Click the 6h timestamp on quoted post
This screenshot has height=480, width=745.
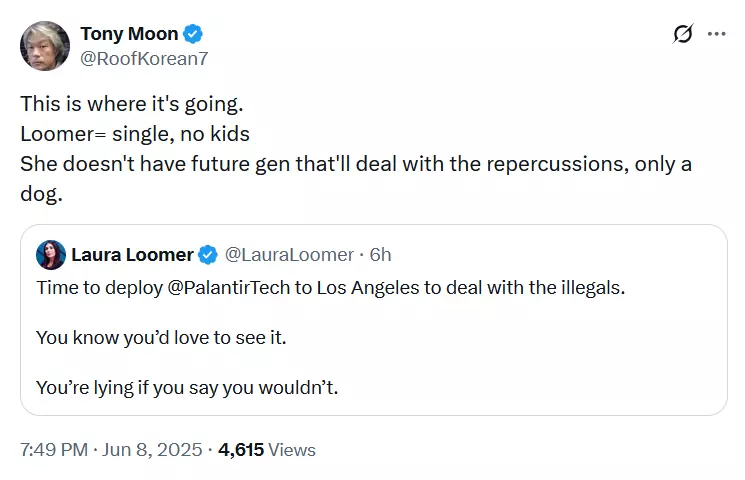point(380,255)
